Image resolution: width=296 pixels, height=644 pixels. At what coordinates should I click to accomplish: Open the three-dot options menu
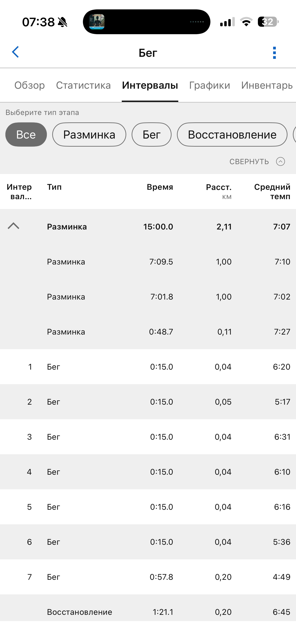pyautogui.click(x=274, y=53)
